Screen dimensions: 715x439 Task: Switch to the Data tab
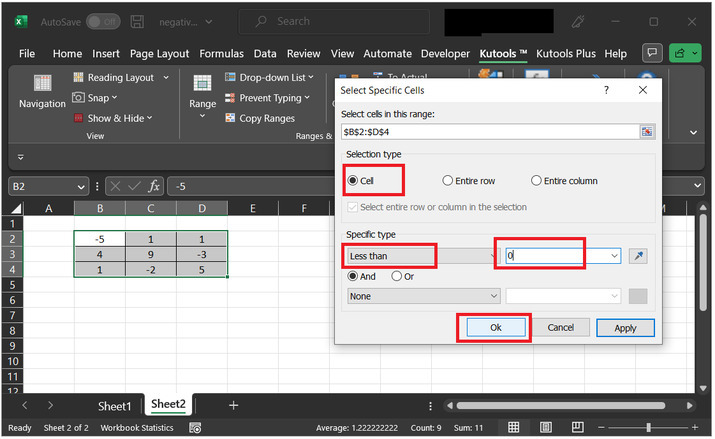[265, 54]
